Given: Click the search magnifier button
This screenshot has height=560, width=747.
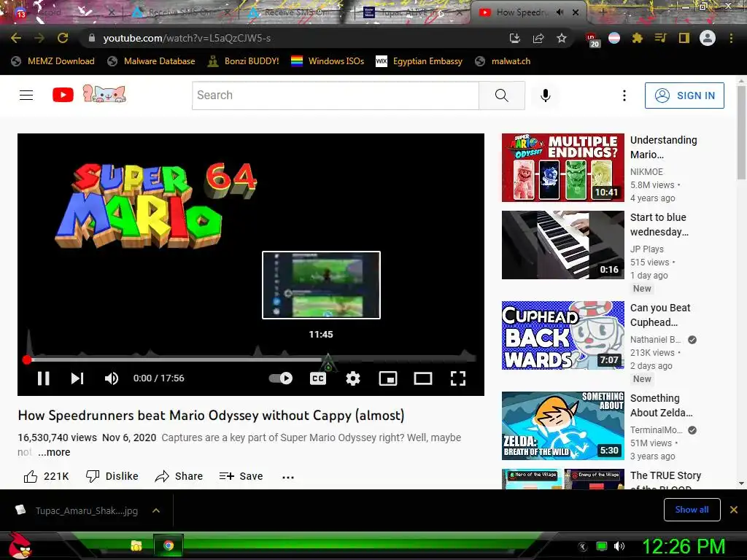Looking at the screenshot, I should tap(502, 96).
